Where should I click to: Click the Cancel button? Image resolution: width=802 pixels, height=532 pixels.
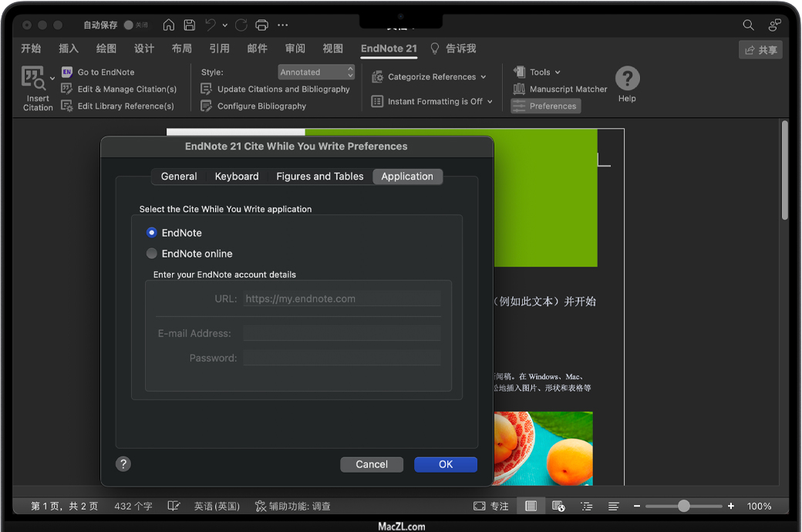(372, 464)
